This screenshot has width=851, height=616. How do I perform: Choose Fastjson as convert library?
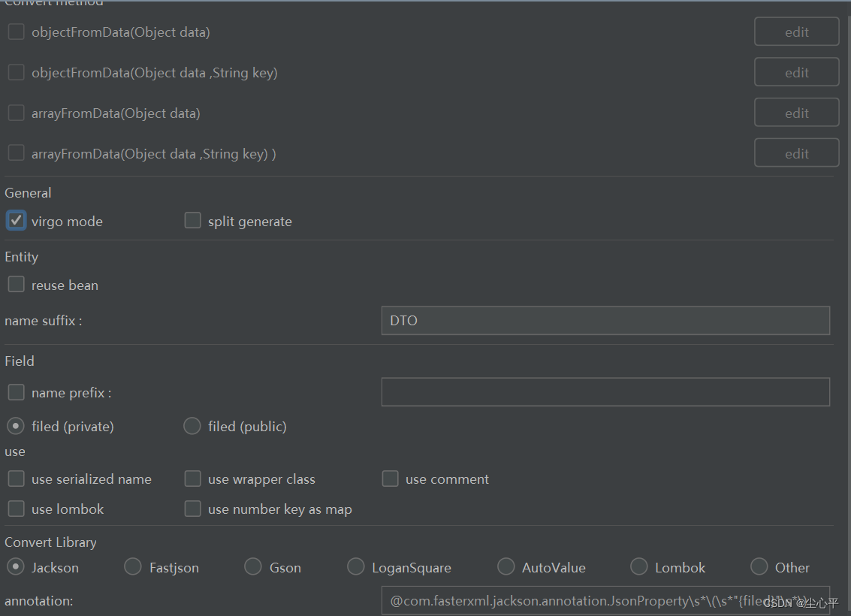(132, 566)
